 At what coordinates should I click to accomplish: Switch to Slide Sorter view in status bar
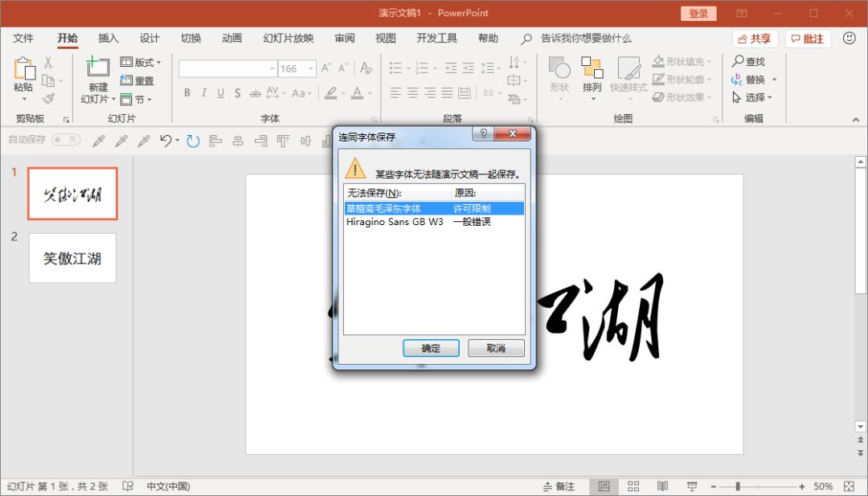point(633,486)
